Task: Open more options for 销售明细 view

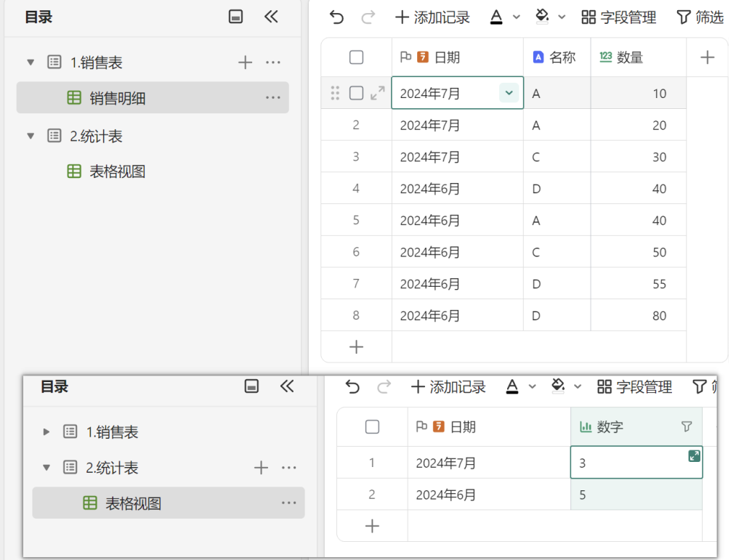Action: (x=273, y=97)
